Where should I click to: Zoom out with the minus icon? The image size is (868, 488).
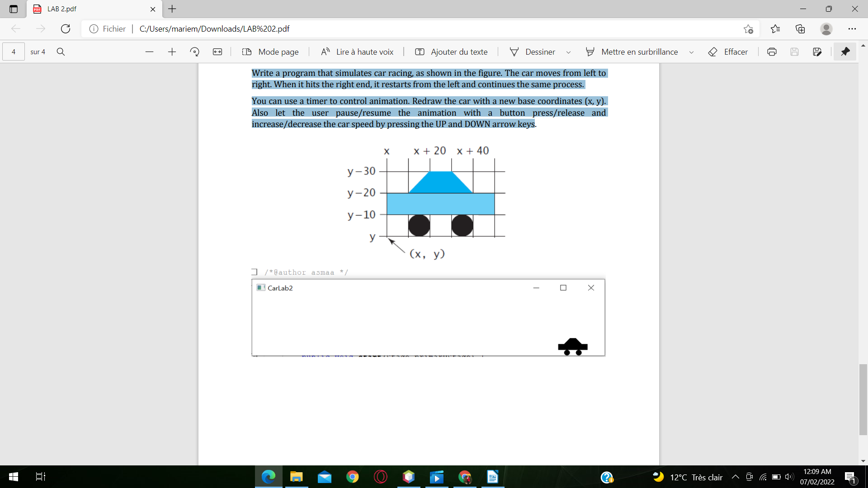click(x=150, y=52)
